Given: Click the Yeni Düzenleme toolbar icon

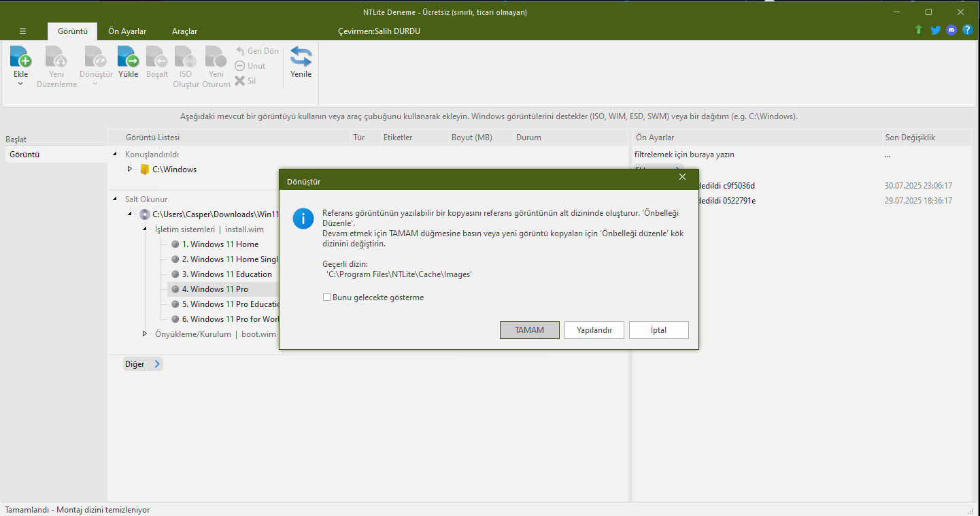Looking at the screenshot, I should (x=56, y=57).
